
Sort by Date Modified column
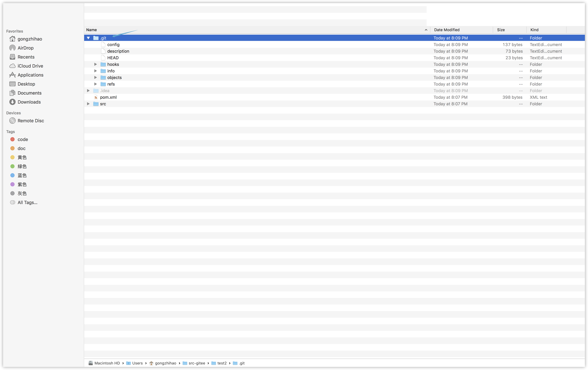(447, 30)
